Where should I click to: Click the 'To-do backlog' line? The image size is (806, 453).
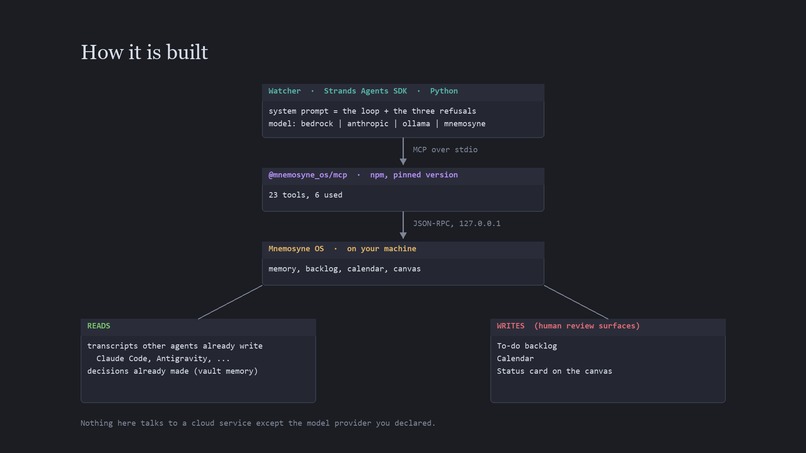[x=527, y=346]
